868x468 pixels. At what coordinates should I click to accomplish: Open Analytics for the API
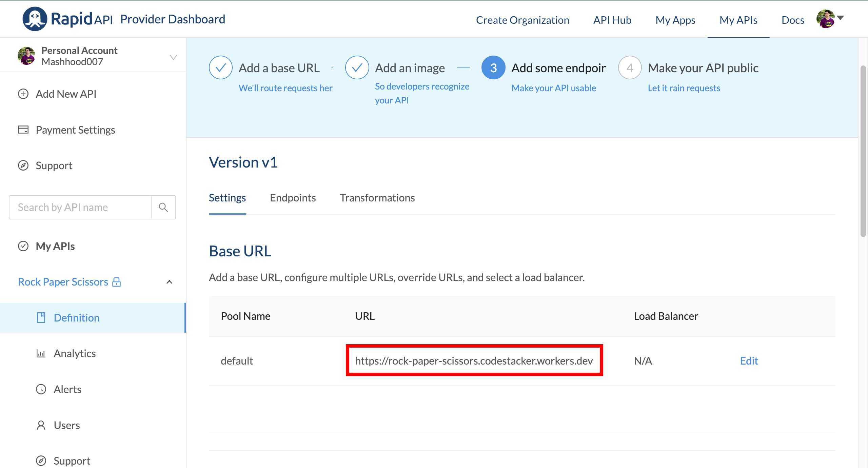pos(75,353)
